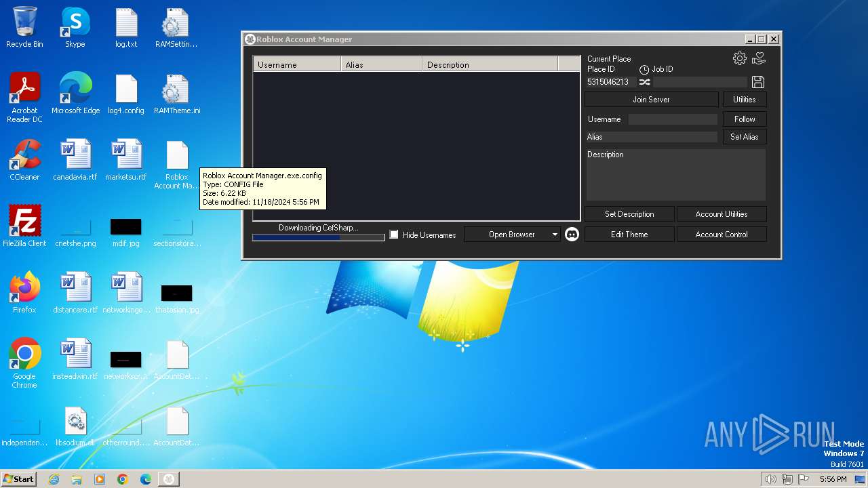Select the Firefox desktop shortcut

(x=24, y=293)
